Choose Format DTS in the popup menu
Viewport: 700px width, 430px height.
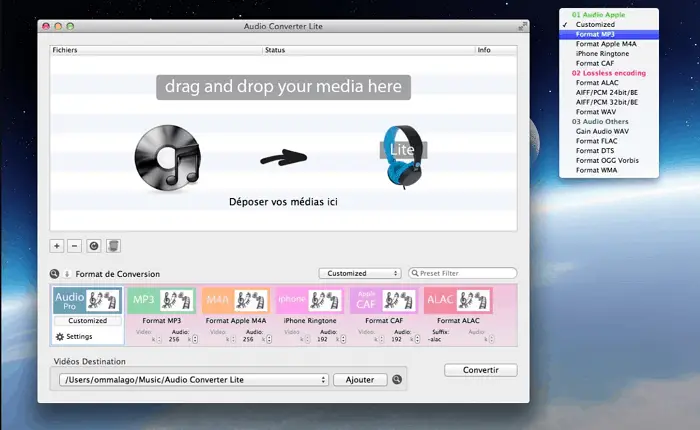(x=609, y=151)
